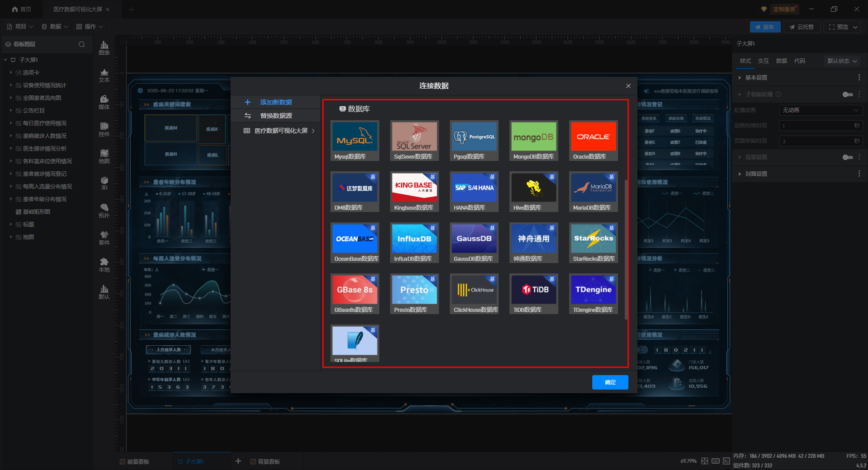Select the ClickHouse database card

pyautogui.click(x=474, y=294)
